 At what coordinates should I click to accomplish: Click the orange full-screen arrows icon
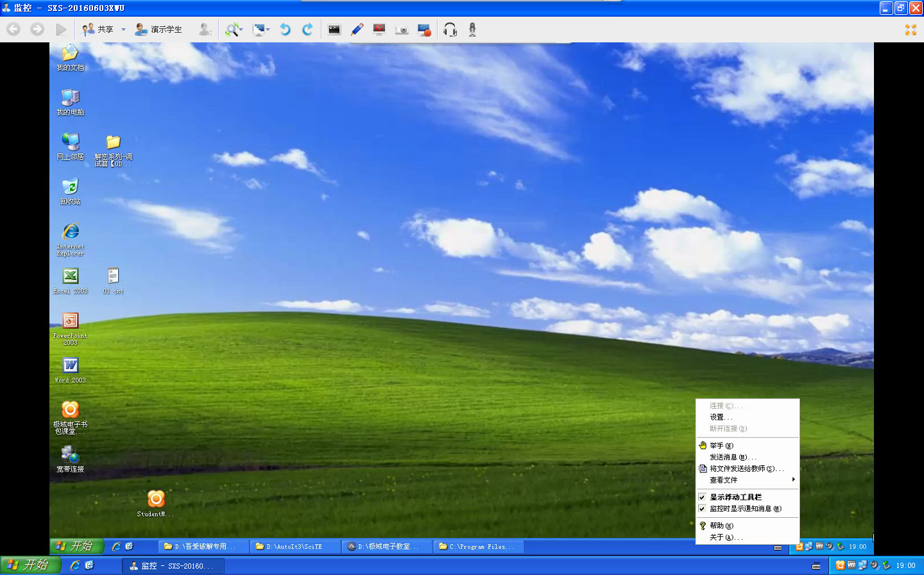coord(911,30)
